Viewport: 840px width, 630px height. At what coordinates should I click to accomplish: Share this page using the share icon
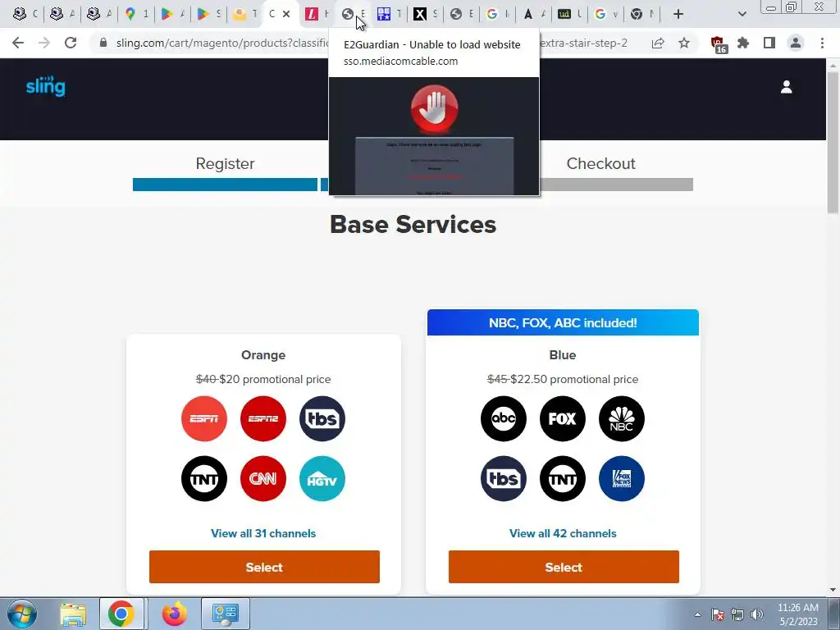click(x=658, y=43)
